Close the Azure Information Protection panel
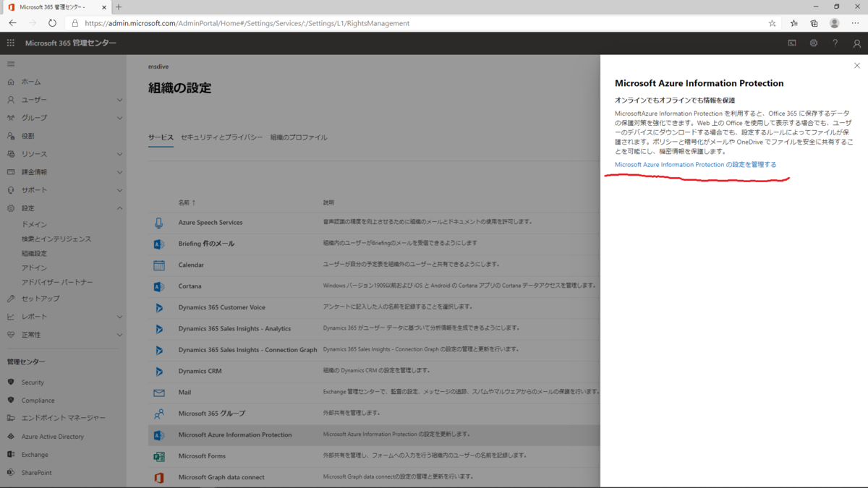This screenshot has width=868, height=488. click(x=857, y=66)
